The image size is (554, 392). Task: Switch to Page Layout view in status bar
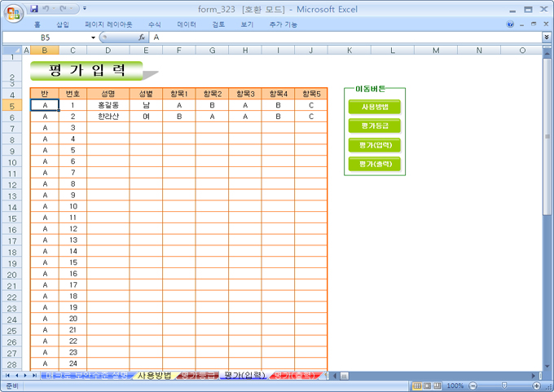[x=427, y=385]
